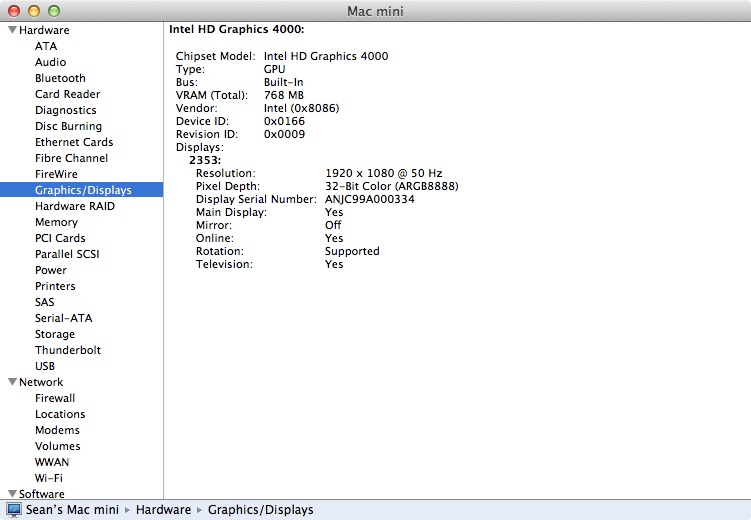
Task: Close the Mac mini window
Action: (x=14, y=11)
